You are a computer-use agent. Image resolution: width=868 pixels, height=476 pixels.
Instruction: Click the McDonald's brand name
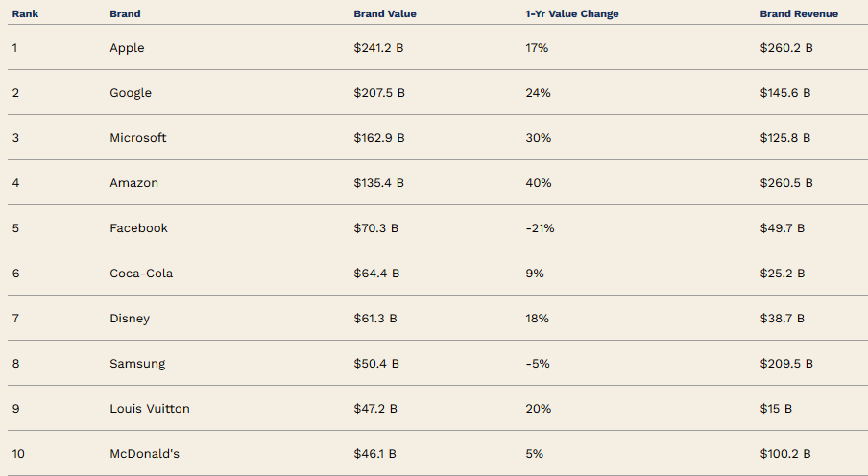pyautogui.click(x=144, y=454)
